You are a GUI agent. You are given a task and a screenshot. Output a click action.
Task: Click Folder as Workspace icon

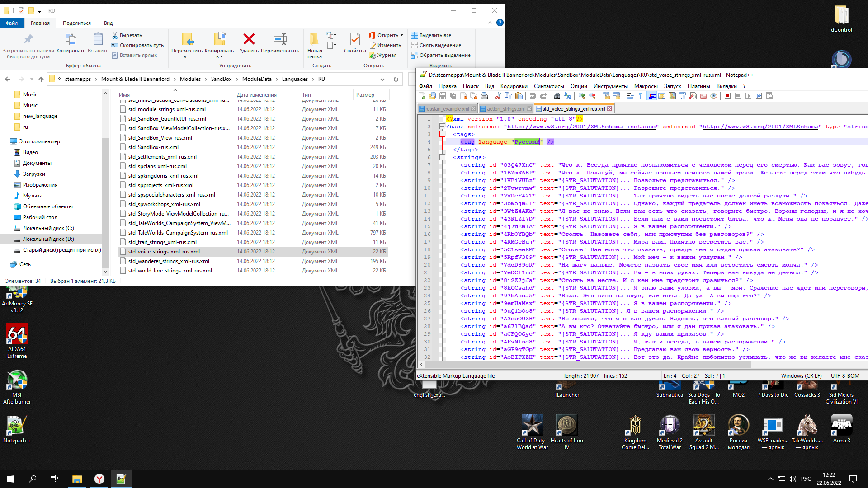pos(703,96)
